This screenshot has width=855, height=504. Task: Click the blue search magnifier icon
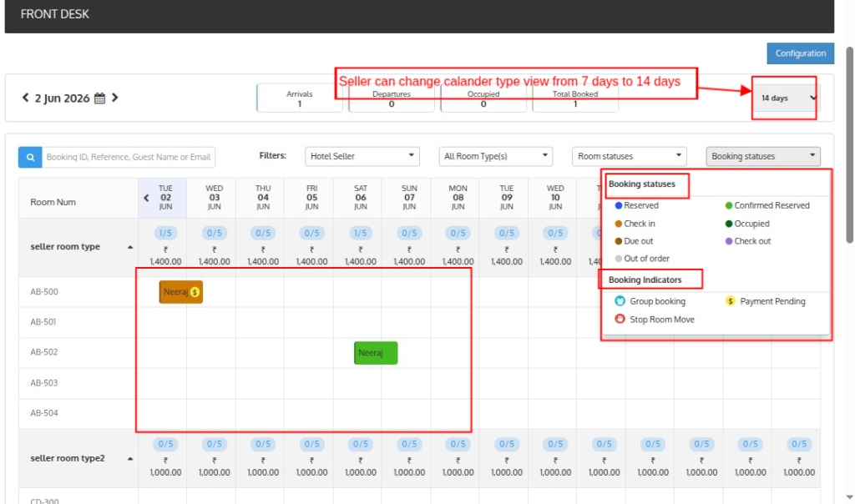point(31,157)
